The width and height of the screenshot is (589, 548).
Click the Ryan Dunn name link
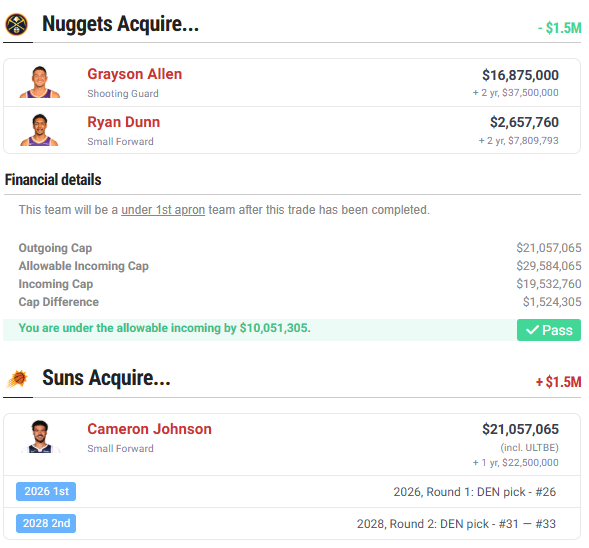(x=124, y=122)
